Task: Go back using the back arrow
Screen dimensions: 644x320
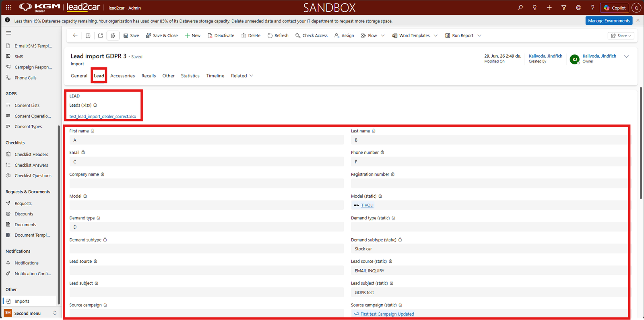Action: [75, 35]
